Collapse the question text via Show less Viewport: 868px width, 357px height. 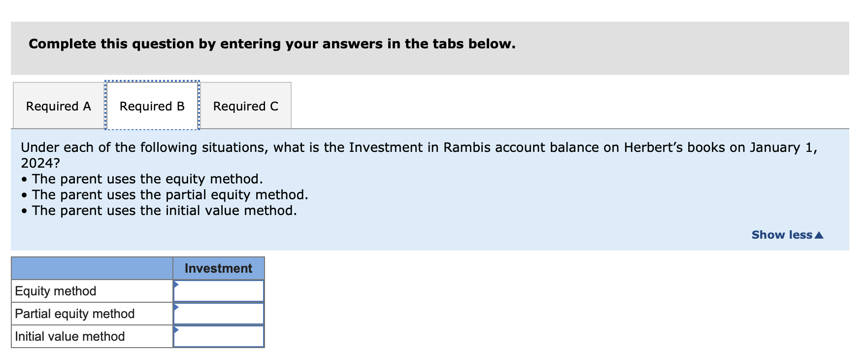point(782,235)
